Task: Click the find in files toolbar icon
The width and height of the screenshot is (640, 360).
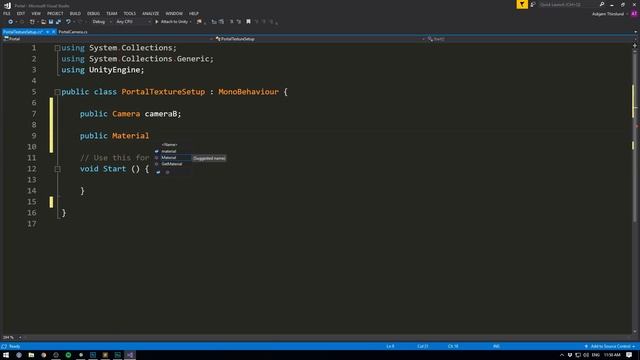Action: tap(199, 22)
